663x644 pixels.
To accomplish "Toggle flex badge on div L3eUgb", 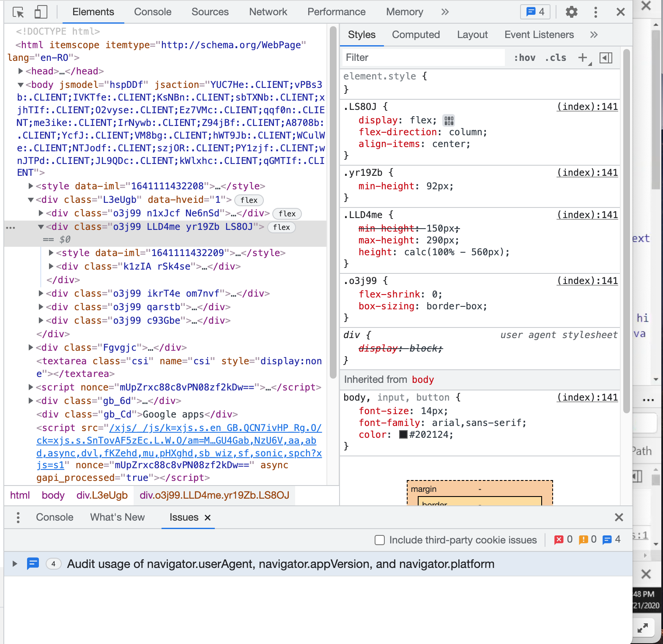I will coord(249,200).
